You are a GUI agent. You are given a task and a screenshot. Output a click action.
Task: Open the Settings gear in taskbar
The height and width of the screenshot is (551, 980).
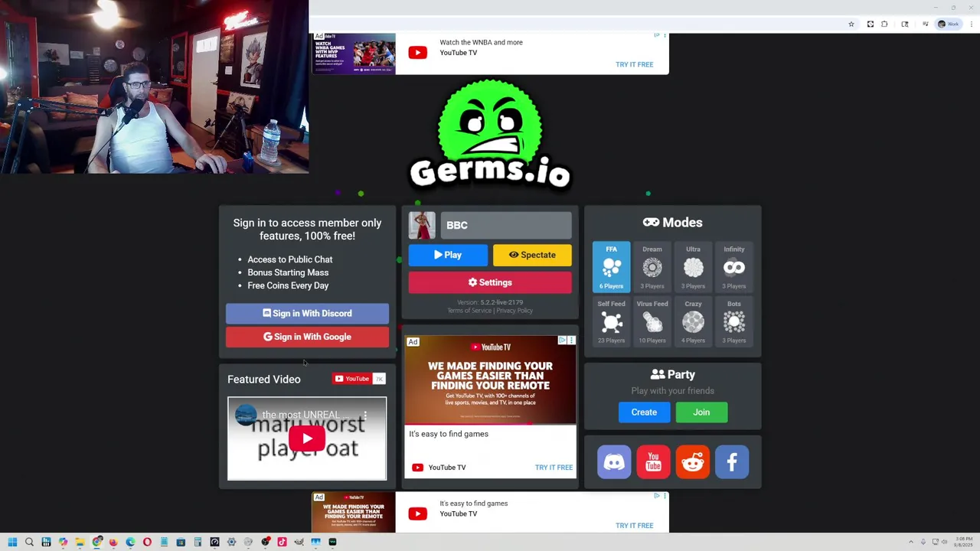tap(231, 542)
